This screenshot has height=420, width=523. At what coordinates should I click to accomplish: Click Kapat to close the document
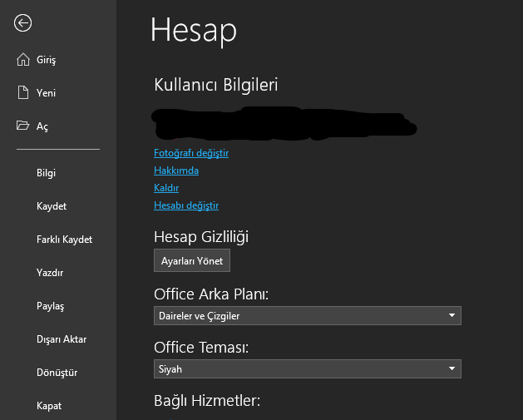[x=49, y=406]
